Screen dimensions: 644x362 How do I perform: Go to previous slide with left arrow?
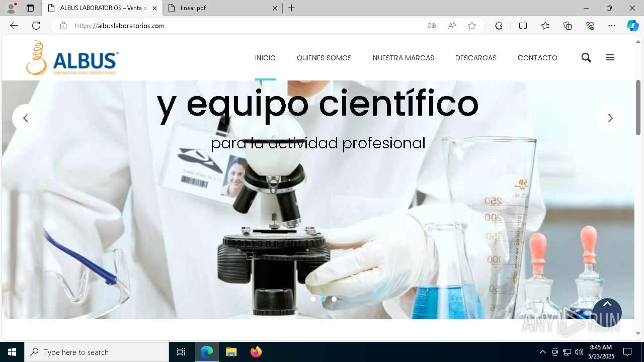click(26, 118)
